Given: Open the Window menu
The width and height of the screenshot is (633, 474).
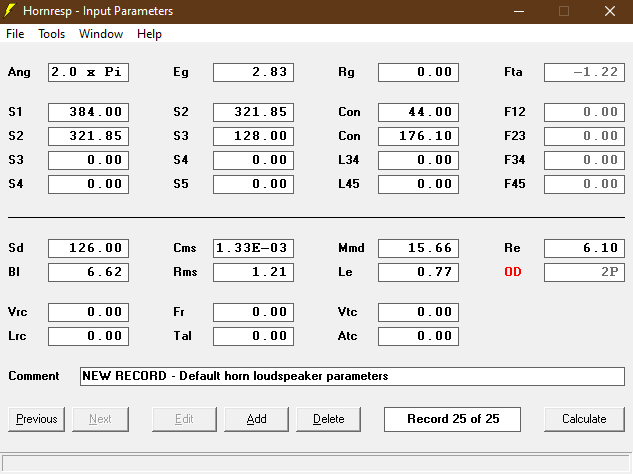Looking at the screenshot, I should [101, 34].
